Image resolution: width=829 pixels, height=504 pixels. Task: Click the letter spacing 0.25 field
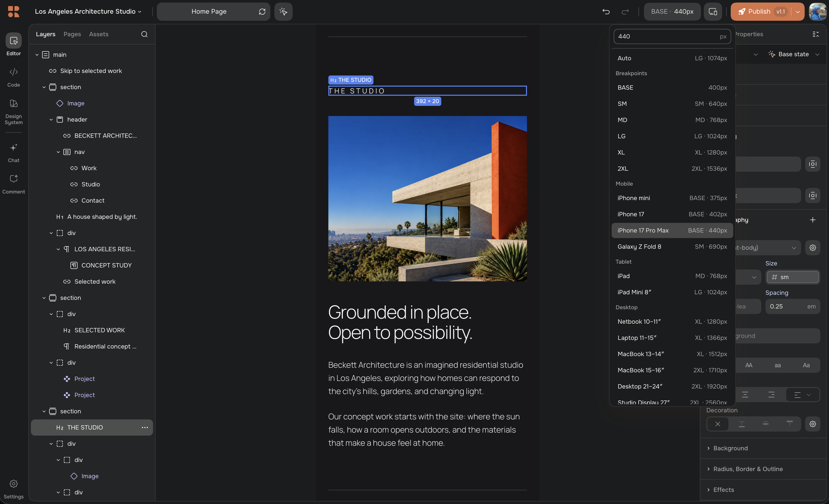click(792, 306)
